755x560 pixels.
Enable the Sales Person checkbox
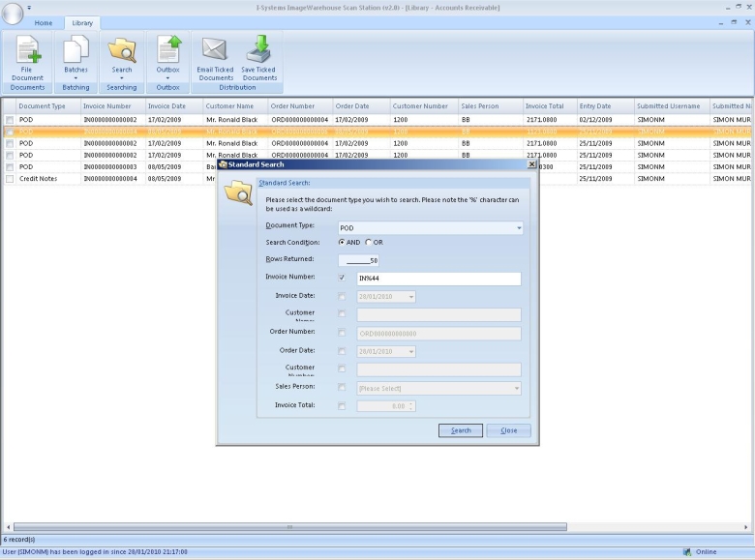[342, 387]
